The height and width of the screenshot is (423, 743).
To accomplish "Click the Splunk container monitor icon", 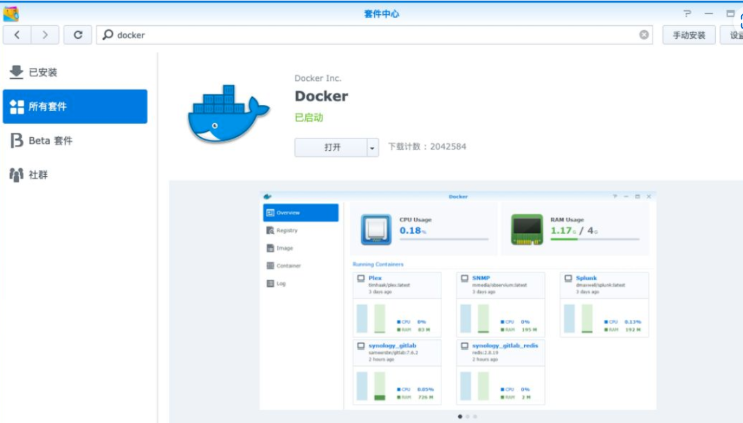I will coord(568,279).
